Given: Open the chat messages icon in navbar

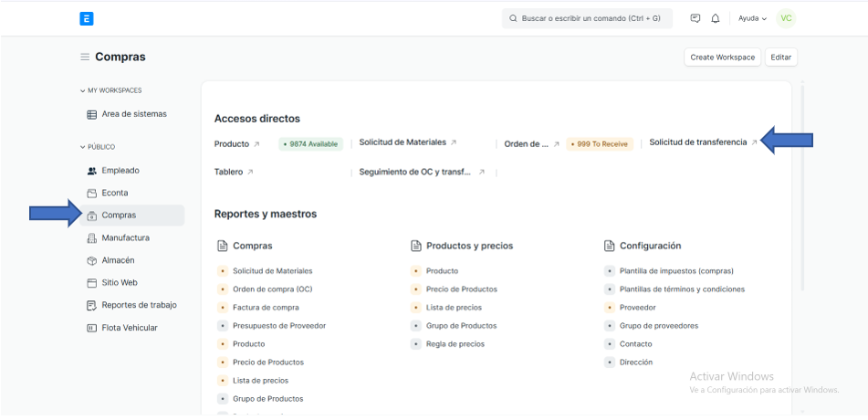Looking at the screenshot, I should click(x=695, y=18).
